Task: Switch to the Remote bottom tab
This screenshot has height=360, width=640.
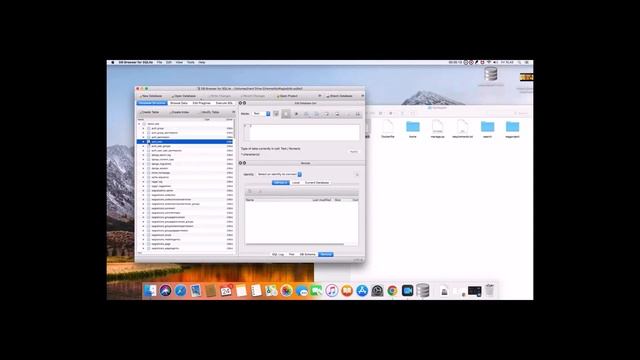Action: (326, 254)
